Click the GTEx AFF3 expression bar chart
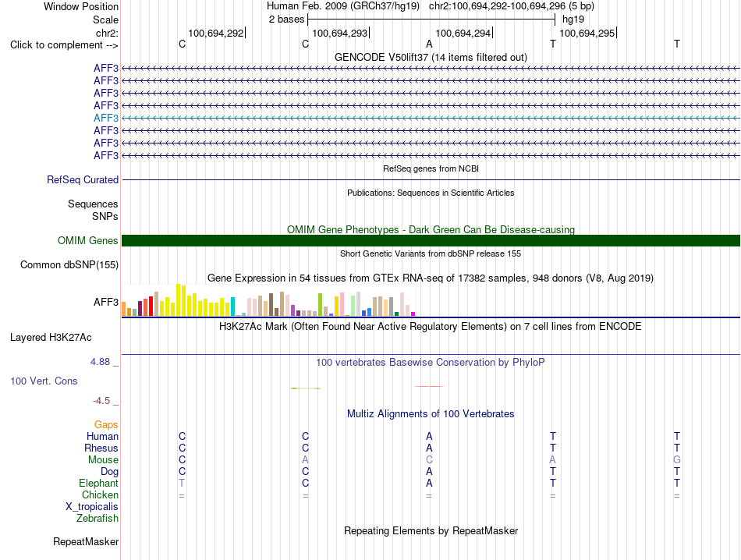 pyautogui.click(x=268, y=300)
